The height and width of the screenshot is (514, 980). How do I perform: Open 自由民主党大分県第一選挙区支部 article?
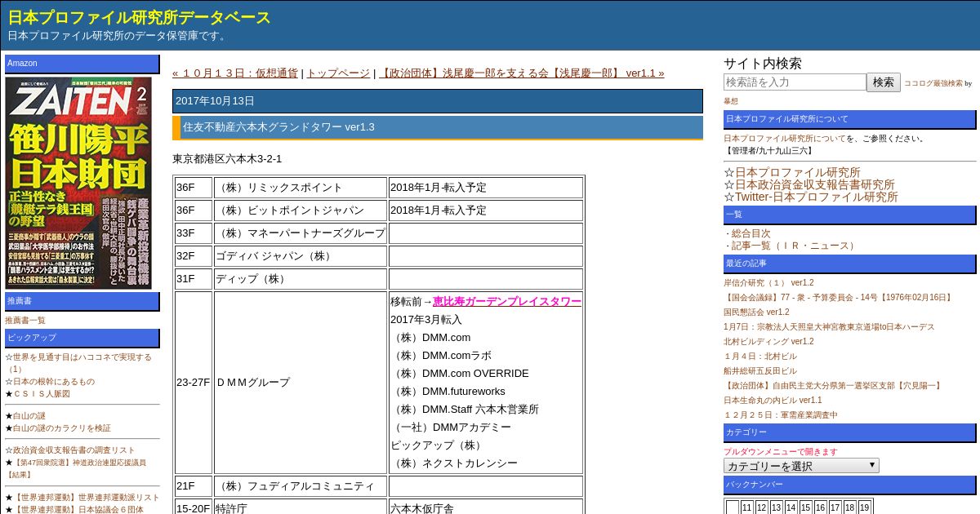click(834, 386)
